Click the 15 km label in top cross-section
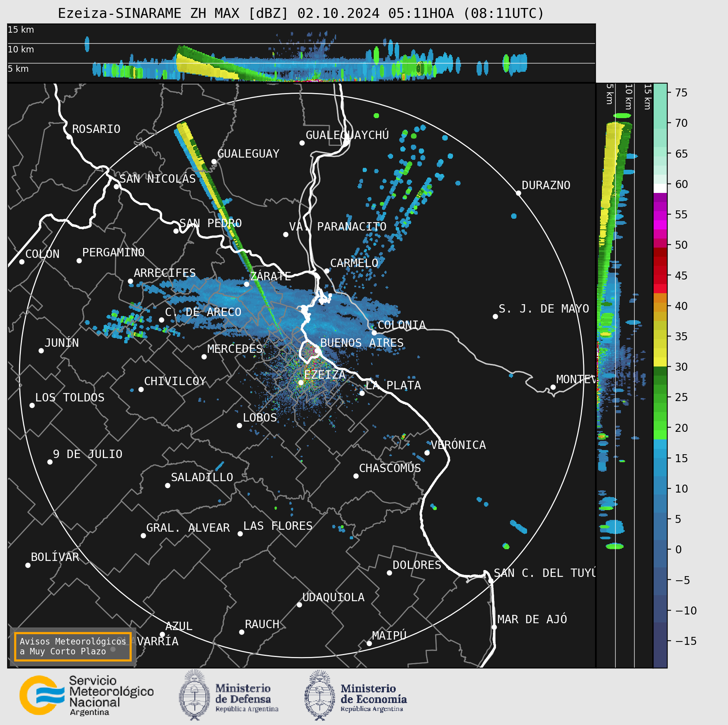The height and width of the screenshot is (725, 728). click(x=21, y=30)
